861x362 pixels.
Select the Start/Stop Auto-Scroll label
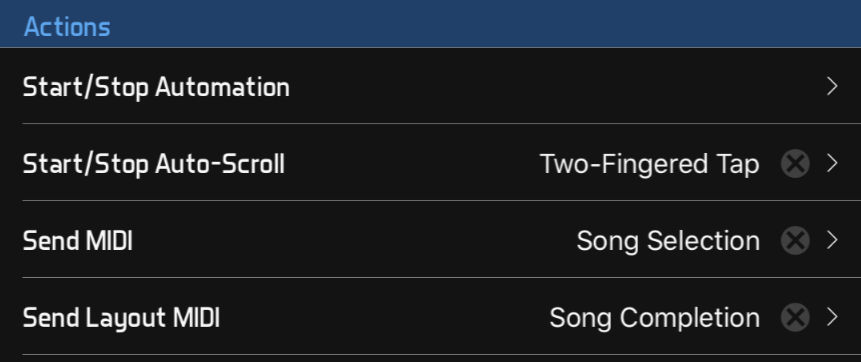click(x=154, y=164)
